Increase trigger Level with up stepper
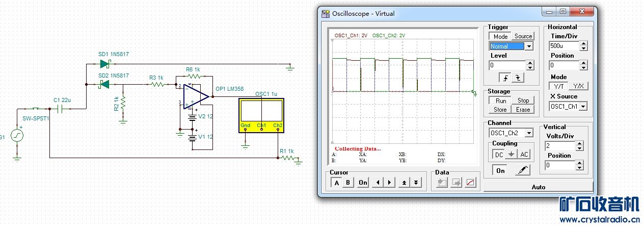Image resolution: width=644 pixels, height=226 pixels. coord(530,63)
